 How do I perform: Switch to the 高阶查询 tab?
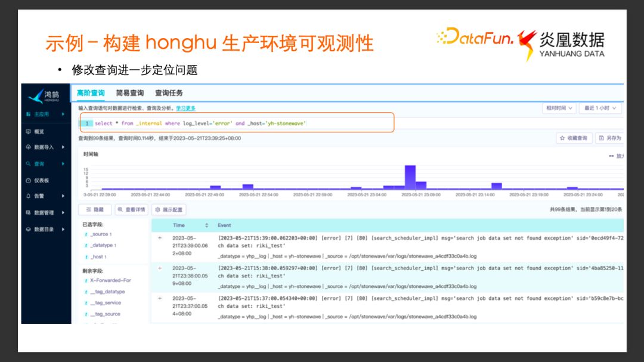pyautogui.click(x=91, y=93)
